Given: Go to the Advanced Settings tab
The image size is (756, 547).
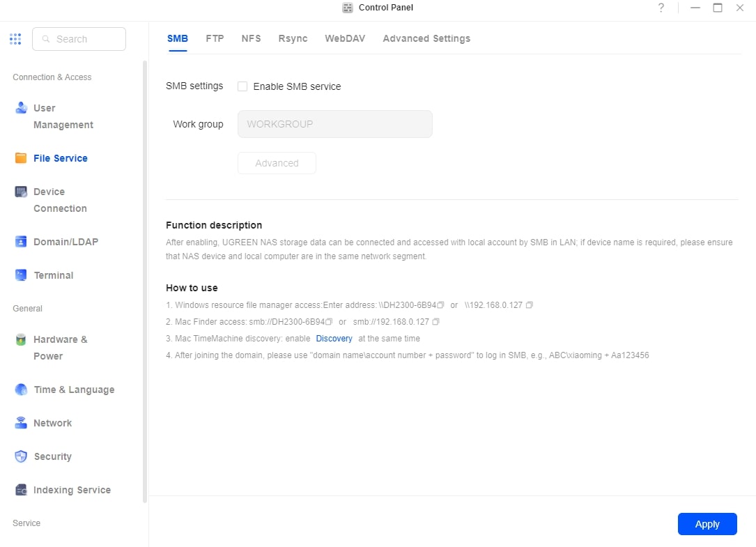Looking at the screenshot, I should (426, 38).
